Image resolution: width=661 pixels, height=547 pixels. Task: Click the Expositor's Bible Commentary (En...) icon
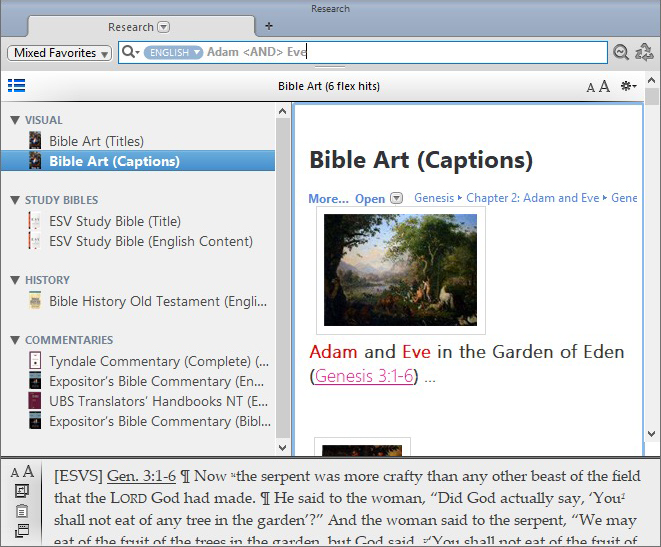coord(35,381)
